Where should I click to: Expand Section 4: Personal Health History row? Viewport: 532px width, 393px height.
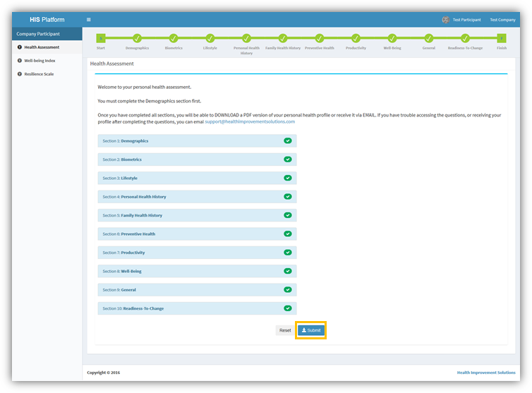[x=197, y=197]
